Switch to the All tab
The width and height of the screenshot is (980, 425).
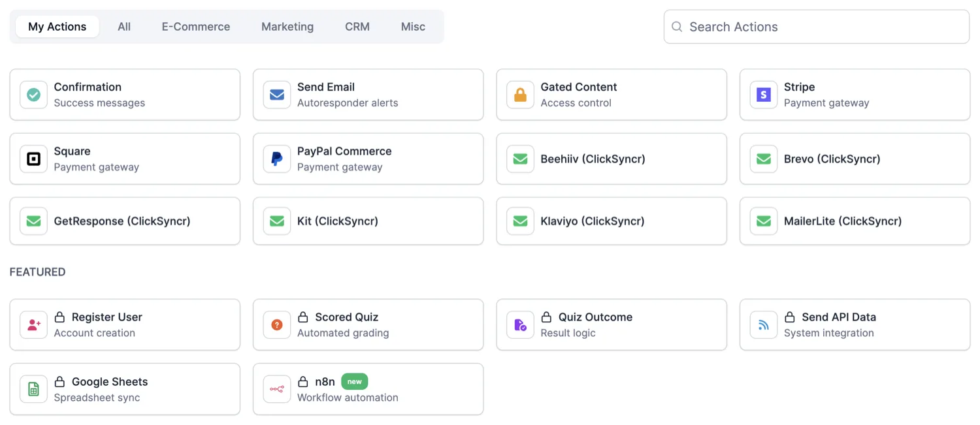point(124,27)
